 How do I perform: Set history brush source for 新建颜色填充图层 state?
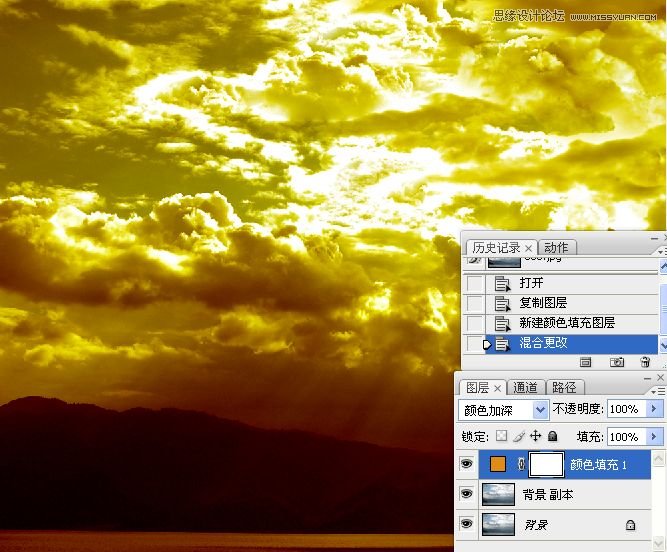[475, 323]
